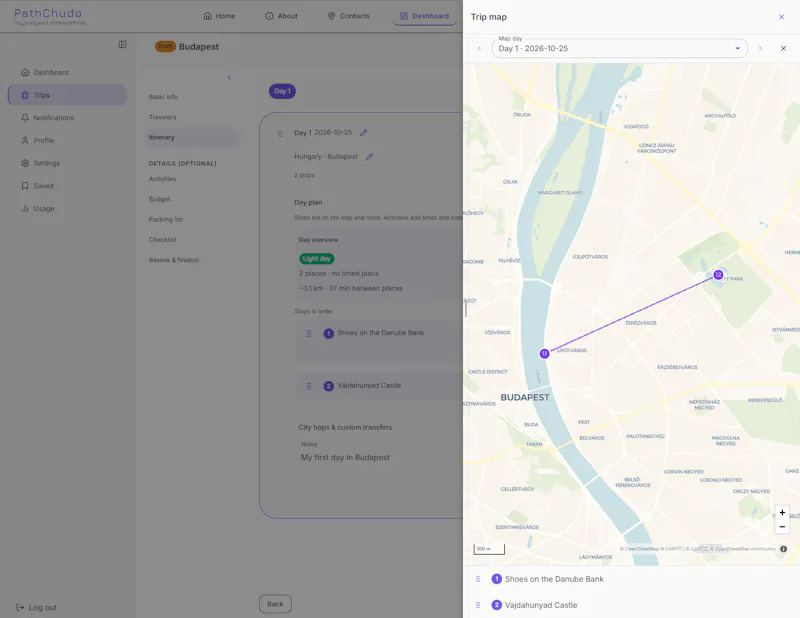Image resolution: width=800 pixels, height=618 pixels.
Task: Open the map attribution info icon
Action: (783, 549)
